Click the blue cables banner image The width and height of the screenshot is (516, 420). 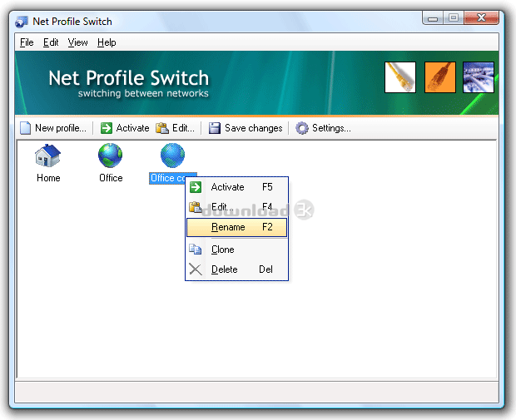click(x=479, y=77)
